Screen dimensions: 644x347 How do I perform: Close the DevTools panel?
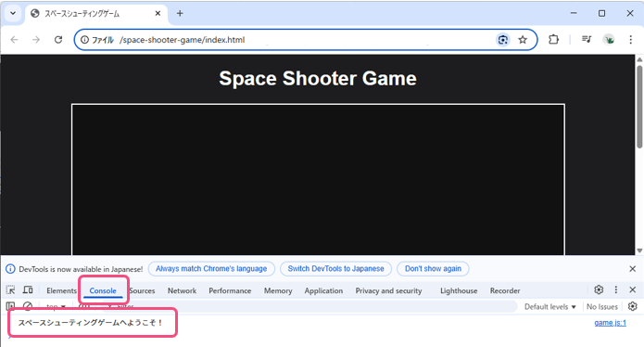[633, 289]
